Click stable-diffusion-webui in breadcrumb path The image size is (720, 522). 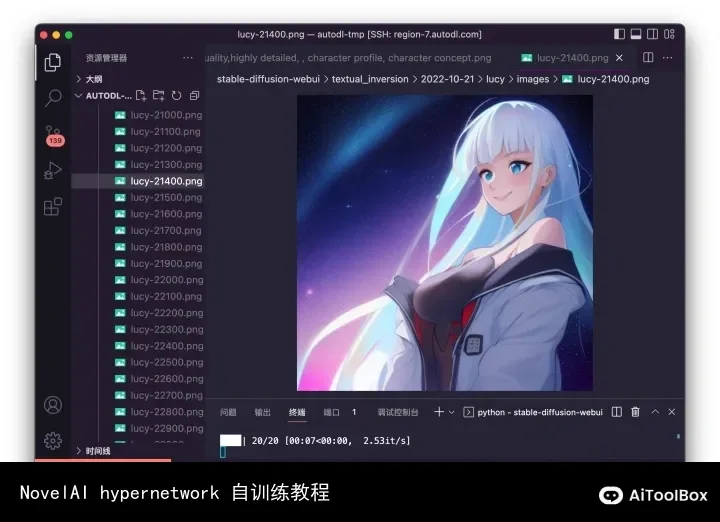click(268, 79)
